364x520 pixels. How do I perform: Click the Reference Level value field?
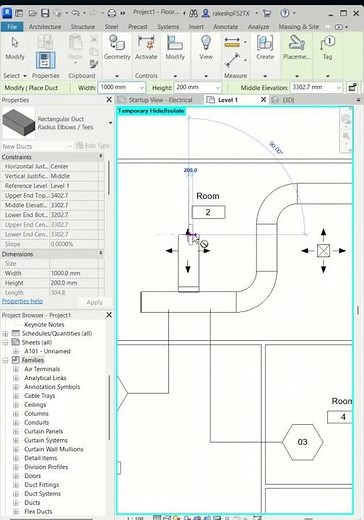(x=74, y=186)
